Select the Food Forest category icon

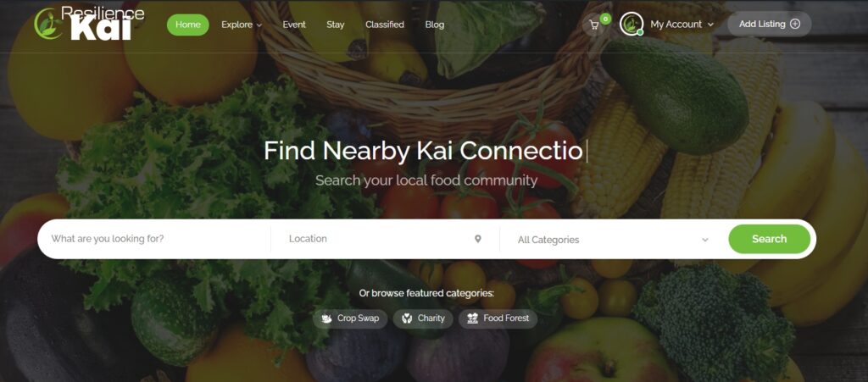point(472,318)
